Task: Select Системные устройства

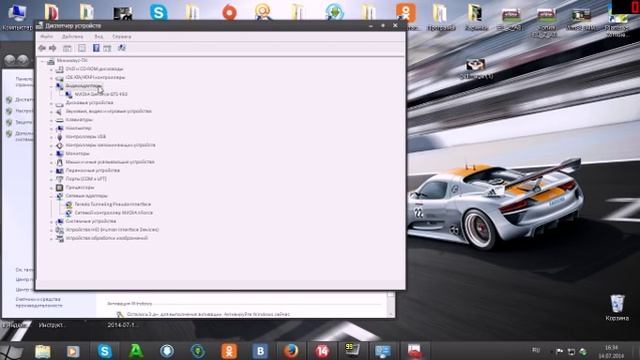Action: [91, 221]
